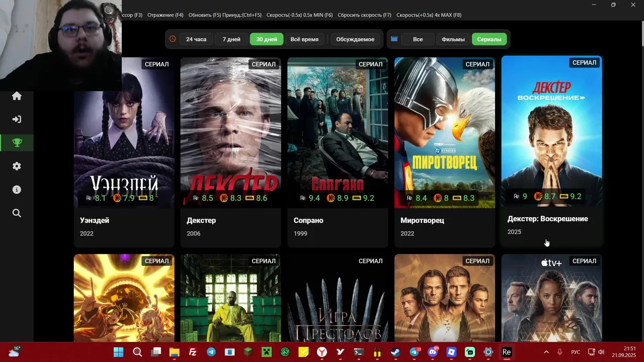
Task: Launch FileZilla from the taskbar
Action: [193, 352]
